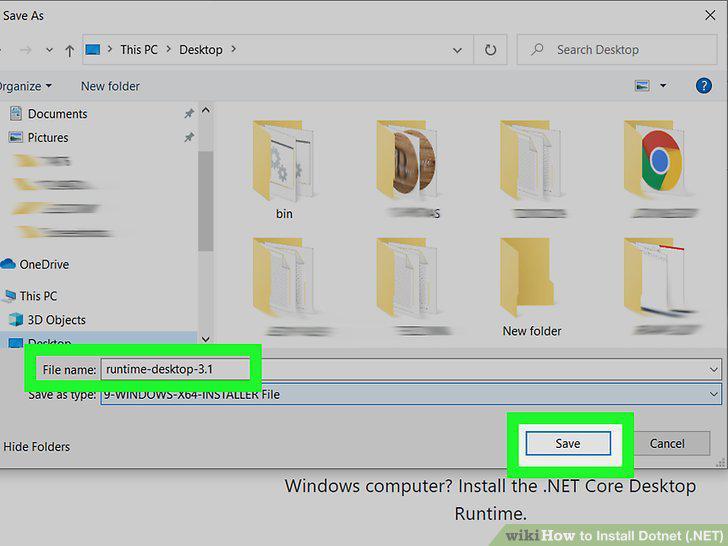
Task: Select Documents in the navigation pane
Action: tap(58, 114)
